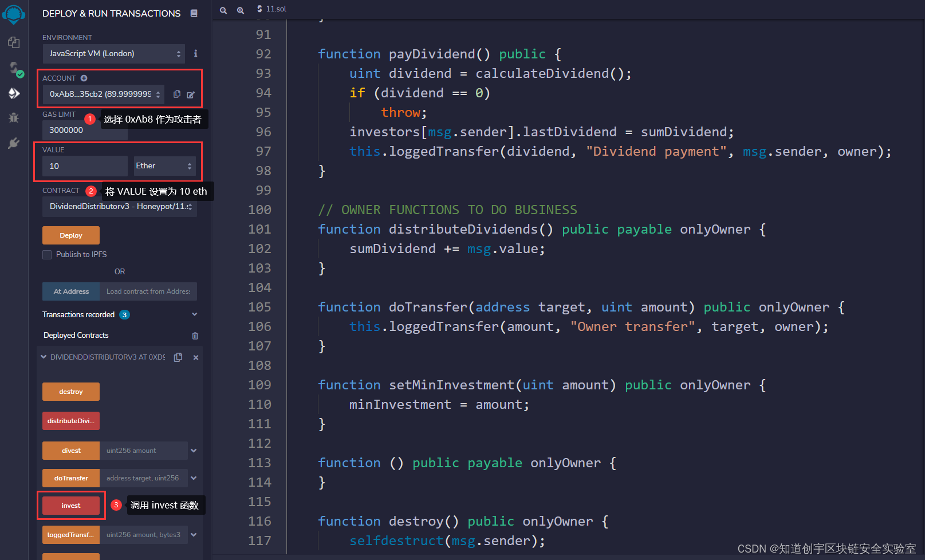
Task: Click the environment info icon
Action: [x=195, y=53]
